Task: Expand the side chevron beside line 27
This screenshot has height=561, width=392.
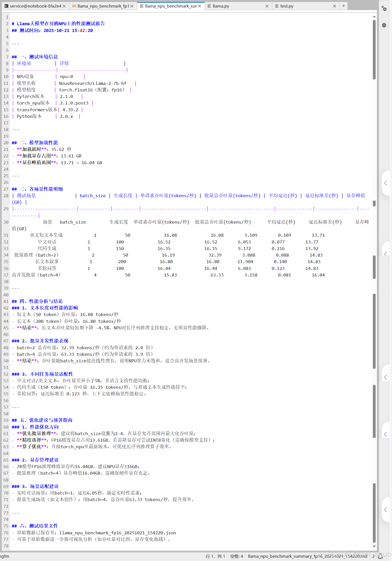Action: 385,183
